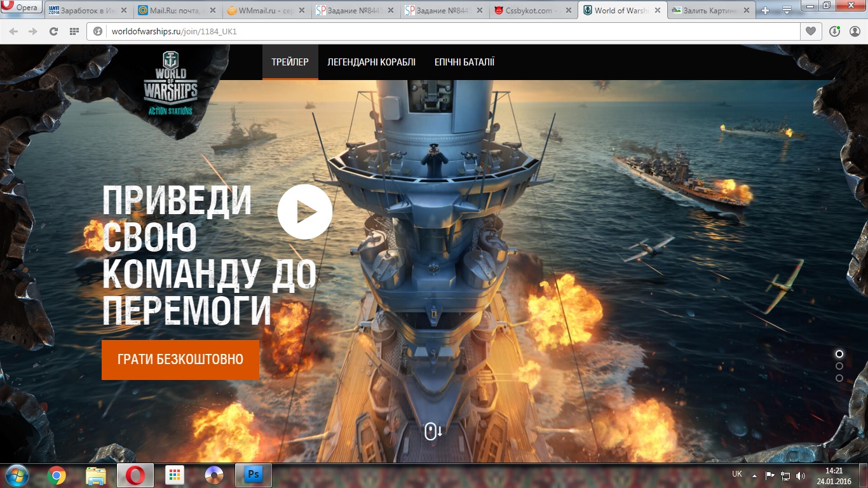Select the ТРЕЙЛЕР navigation item
This screenshot has width=868, height=488.
(x=290, y=62)
